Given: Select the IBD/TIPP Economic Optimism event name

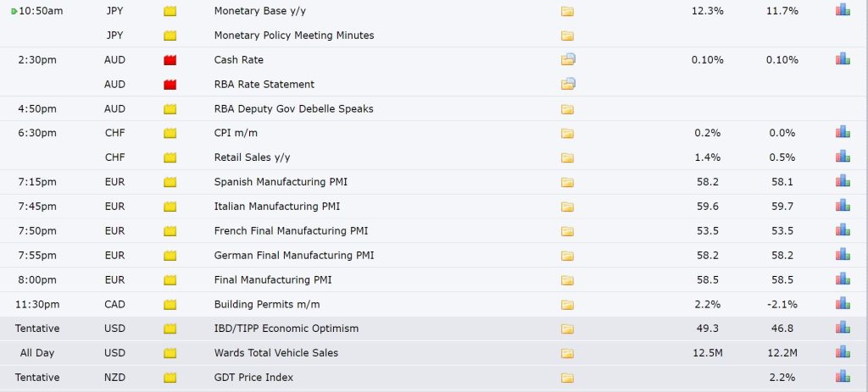Looking at the screenshot, I should point(287,329).
